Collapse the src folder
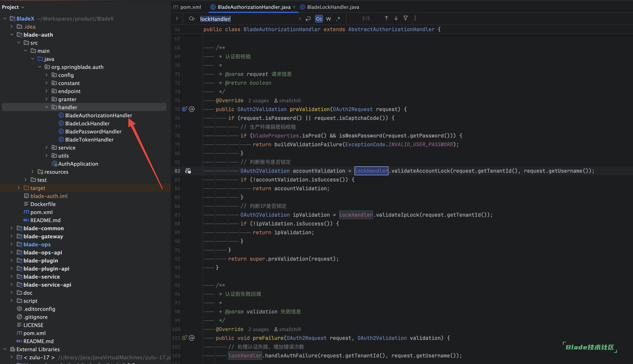Viewport: 633px width, 364px height. click(x=19, y=43)
